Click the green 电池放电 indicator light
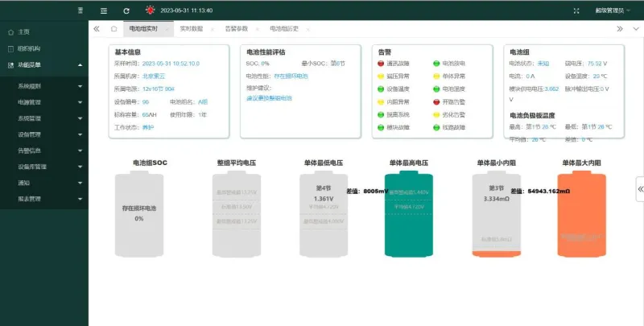This screenshot has height=326, width=644. pyautogui.click(x=436, y=64)
